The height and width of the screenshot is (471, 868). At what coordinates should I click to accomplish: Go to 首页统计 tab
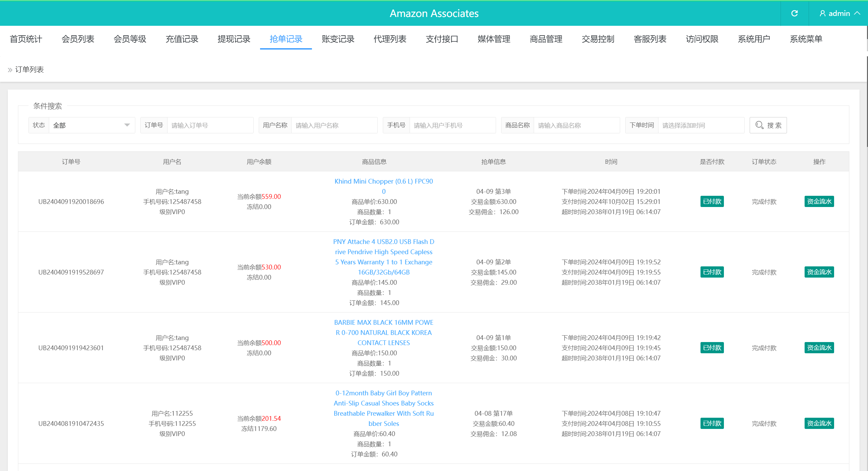pyautogui.click(x=26, y=39)
